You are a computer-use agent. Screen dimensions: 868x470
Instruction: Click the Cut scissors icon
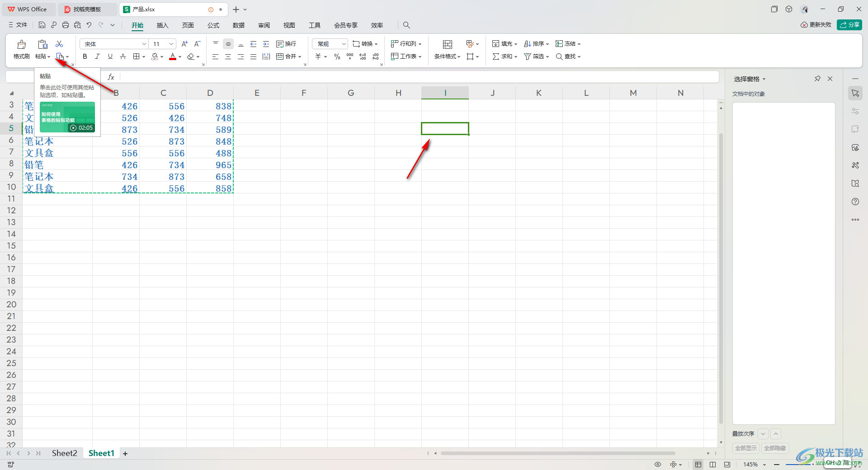(x=59, y=44)
